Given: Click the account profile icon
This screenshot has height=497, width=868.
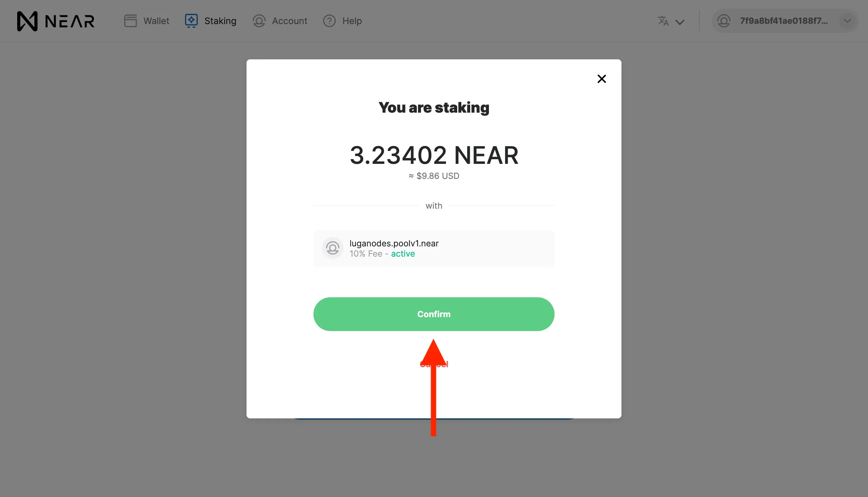Looking at the screenshot, I should pyautogui.click(x=724, y=20).
